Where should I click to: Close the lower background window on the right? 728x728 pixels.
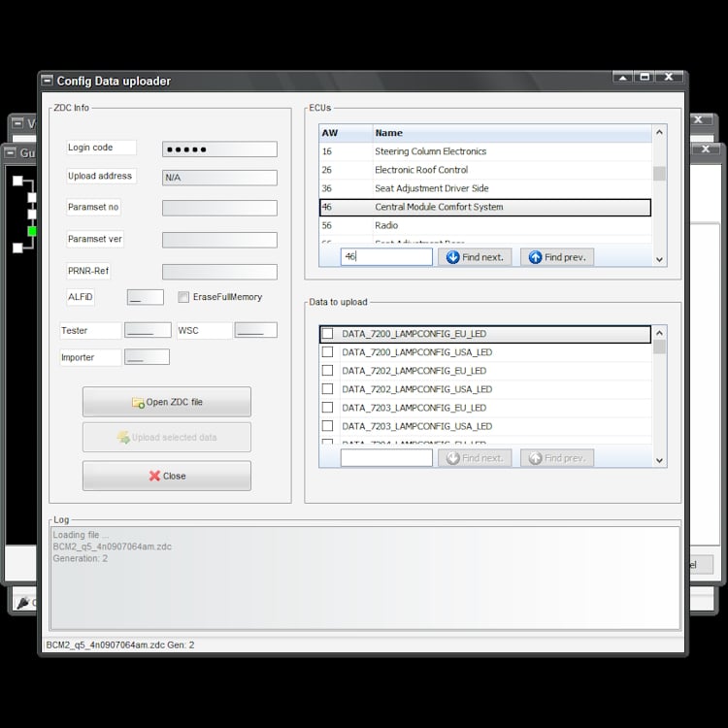tap(706, 149)
